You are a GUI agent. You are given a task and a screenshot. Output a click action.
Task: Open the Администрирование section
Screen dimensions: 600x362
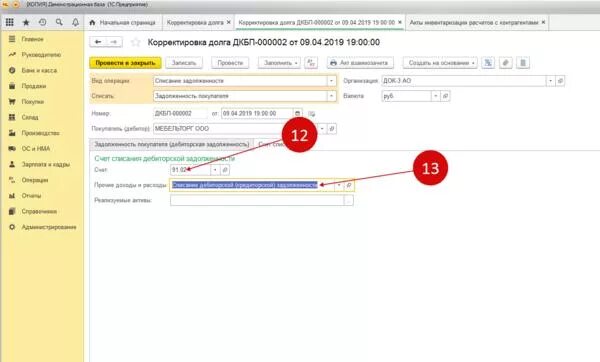(49, 227)
